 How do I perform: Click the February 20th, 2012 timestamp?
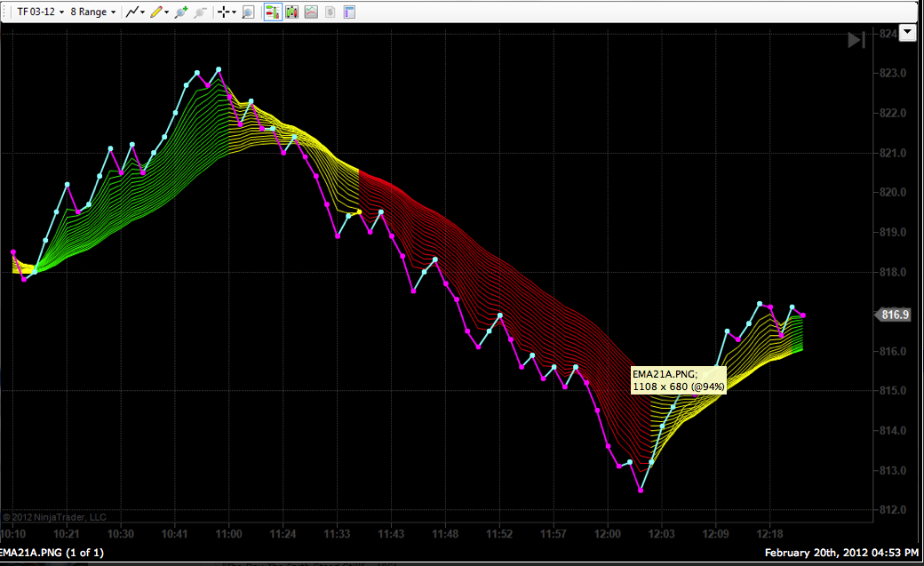(841, 553)
